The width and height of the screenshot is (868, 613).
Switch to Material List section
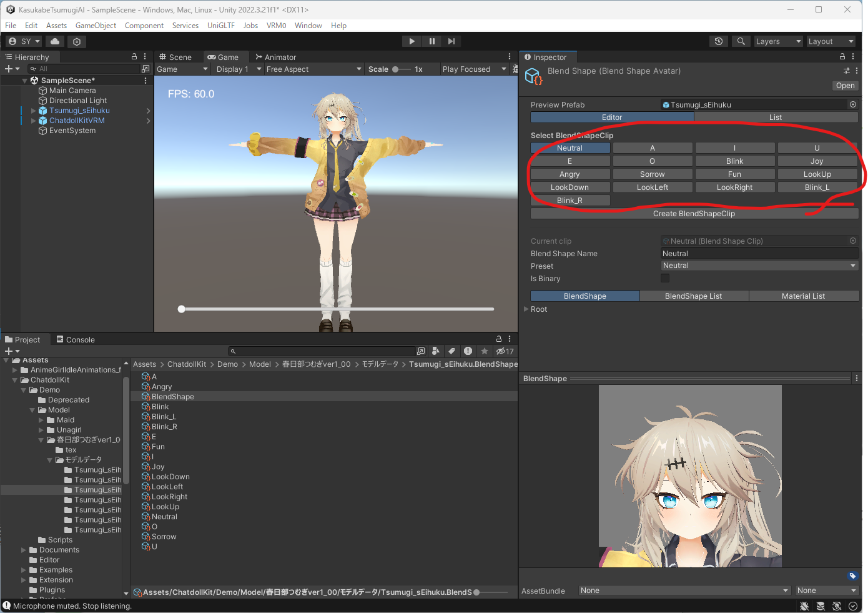click(x=803, y=296)
